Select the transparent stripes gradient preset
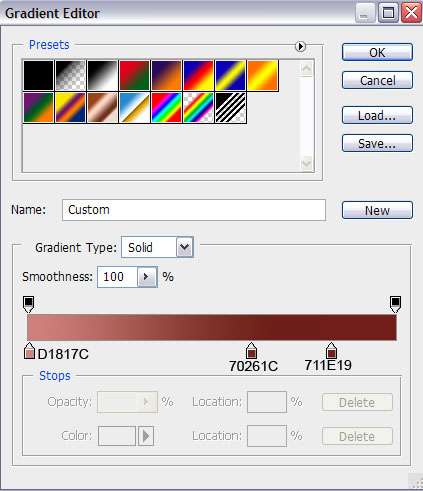The width and height of the screenshot is (423, 491). pyautogui.click(x=231, y=108)
